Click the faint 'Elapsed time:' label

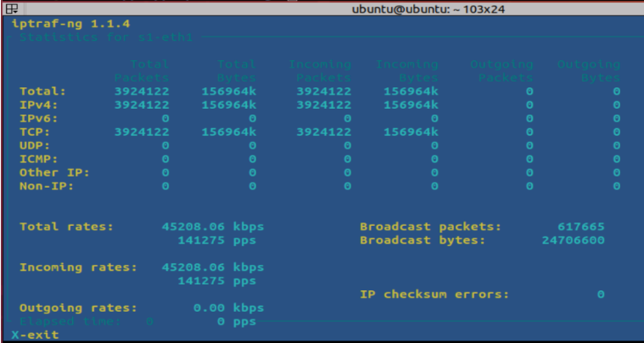point(70,321)
